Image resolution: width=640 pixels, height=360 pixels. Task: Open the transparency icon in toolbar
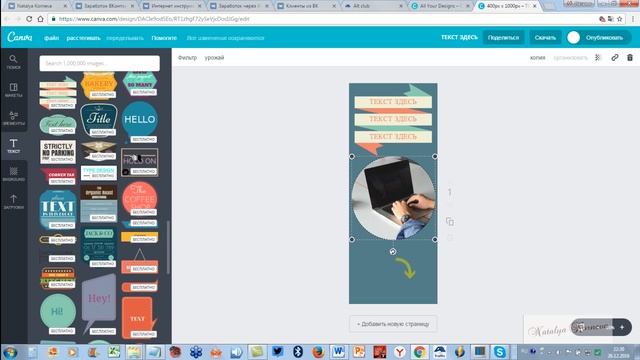coord(598,58)
